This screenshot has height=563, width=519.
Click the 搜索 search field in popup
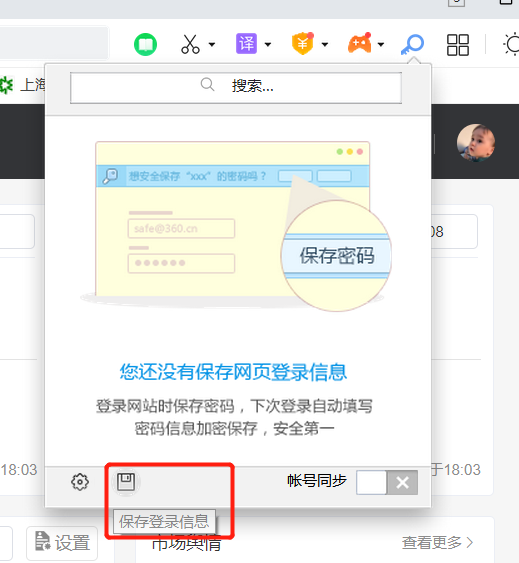coord(236,88)
